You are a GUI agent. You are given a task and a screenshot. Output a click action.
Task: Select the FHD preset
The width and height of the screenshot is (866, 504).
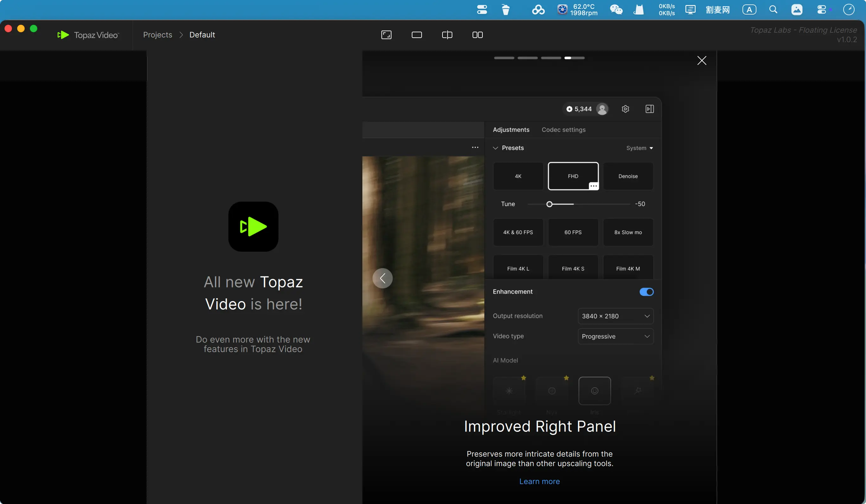(x=572, y=176)
